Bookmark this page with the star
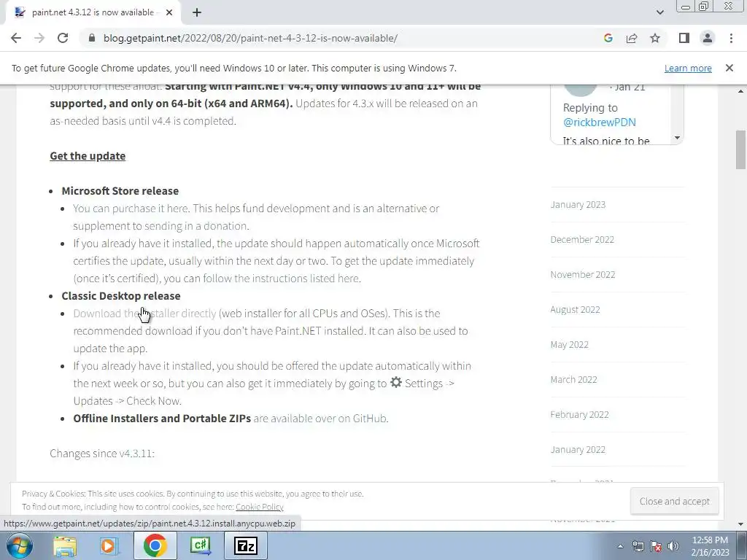 point(655,38)
